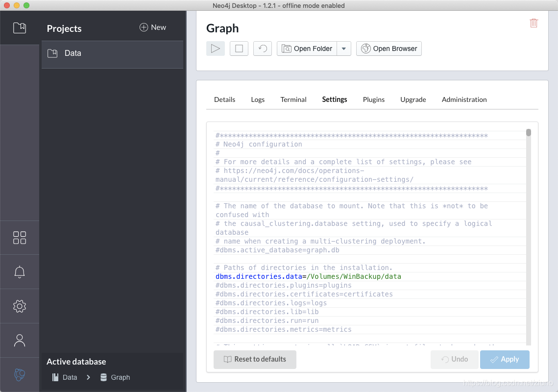Switch to the Plugins tab
The height and width of the screenshot is (392, 558).
[374, 99]
